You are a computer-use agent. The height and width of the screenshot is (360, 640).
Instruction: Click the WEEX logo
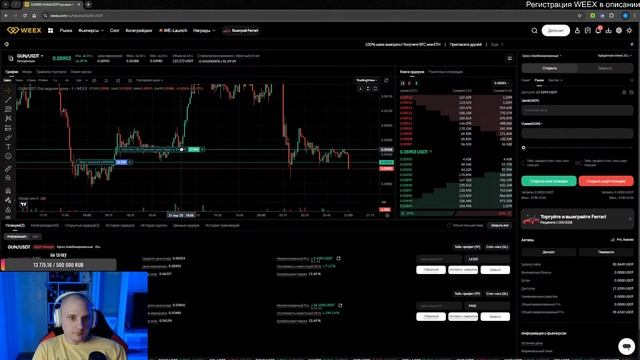pos(24,31)
